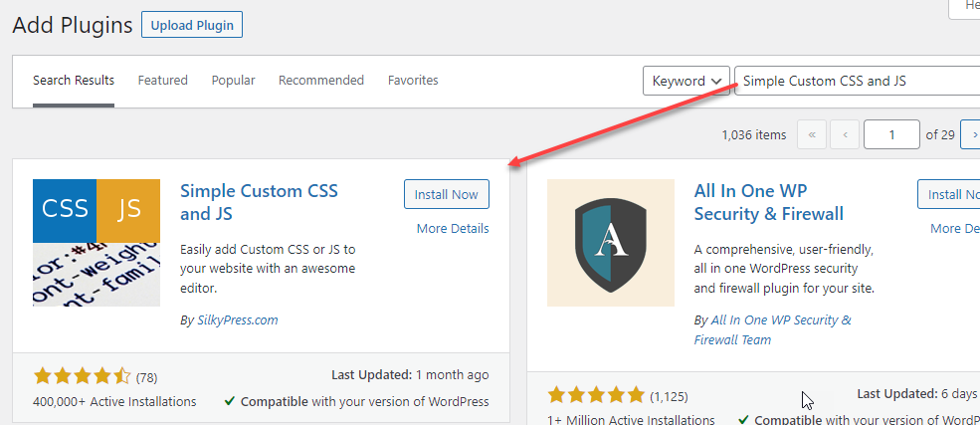
Task: Click the Upload Plugin button
Action: 192,26
